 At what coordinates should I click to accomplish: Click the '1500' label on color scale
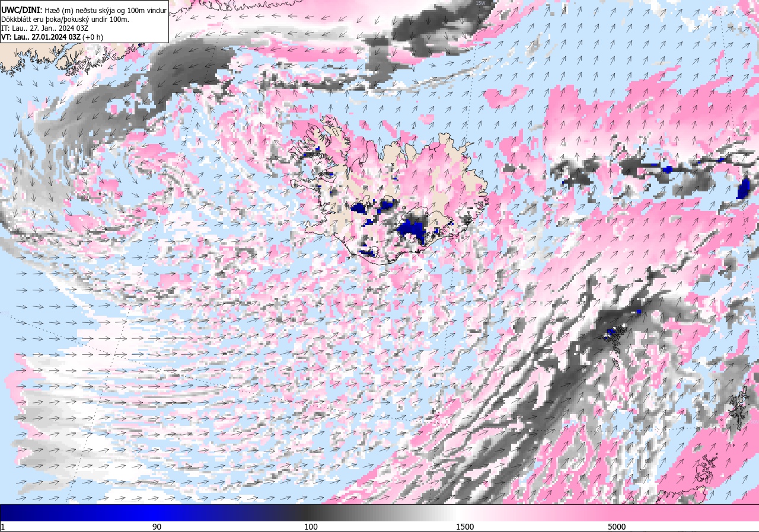[x=465, y=527]
